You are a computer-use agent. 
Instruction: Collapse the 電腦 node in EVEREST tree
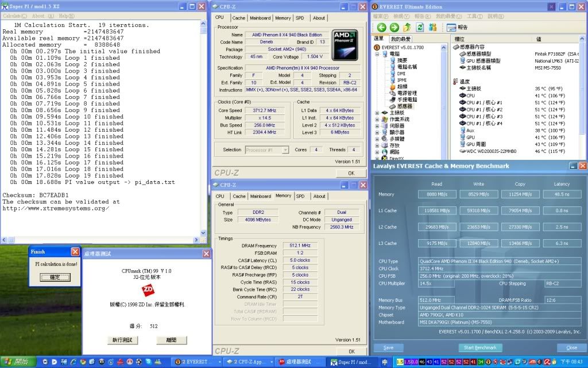coord(377,54)
